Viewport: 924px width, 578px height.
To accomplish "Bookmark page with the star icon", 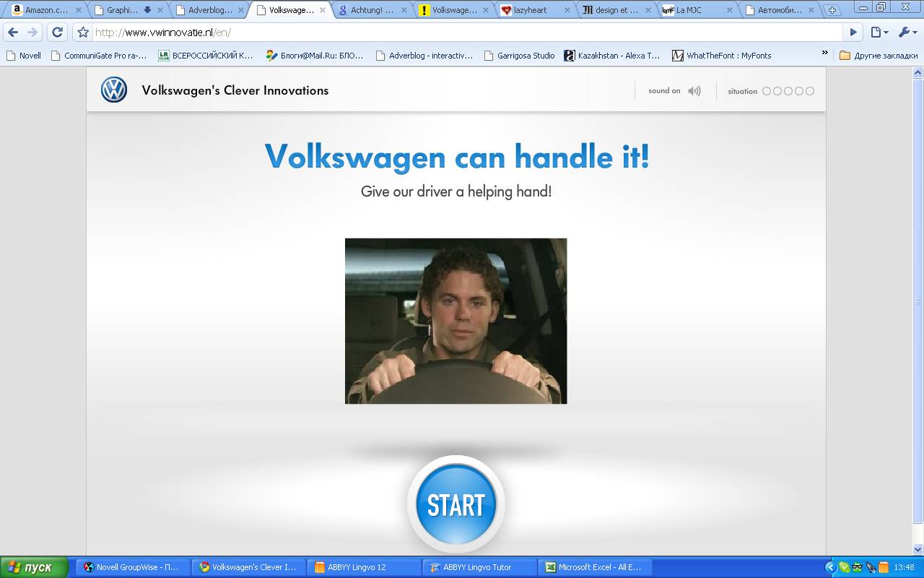I will coord(83,33).
